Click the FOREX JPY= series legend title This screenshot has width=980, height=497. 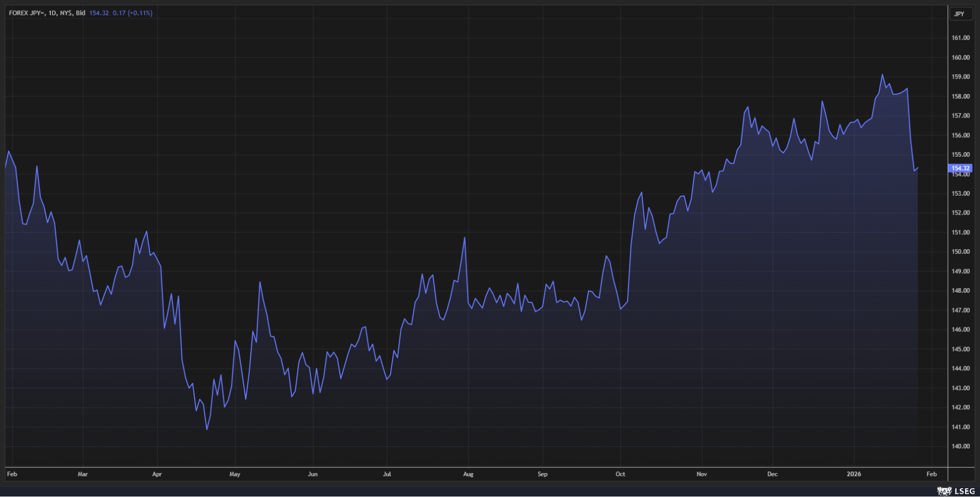[x=46, y=13]
